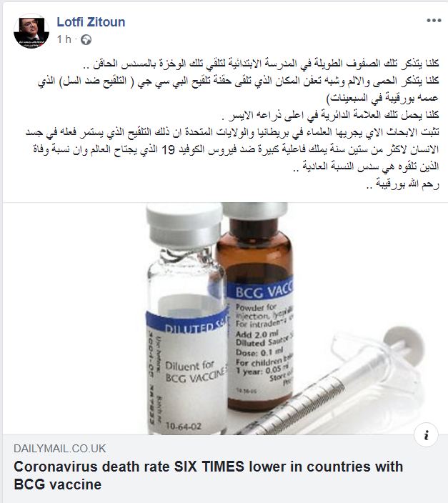Open Lotfi Zitoun's profile name link

point(91,22)
